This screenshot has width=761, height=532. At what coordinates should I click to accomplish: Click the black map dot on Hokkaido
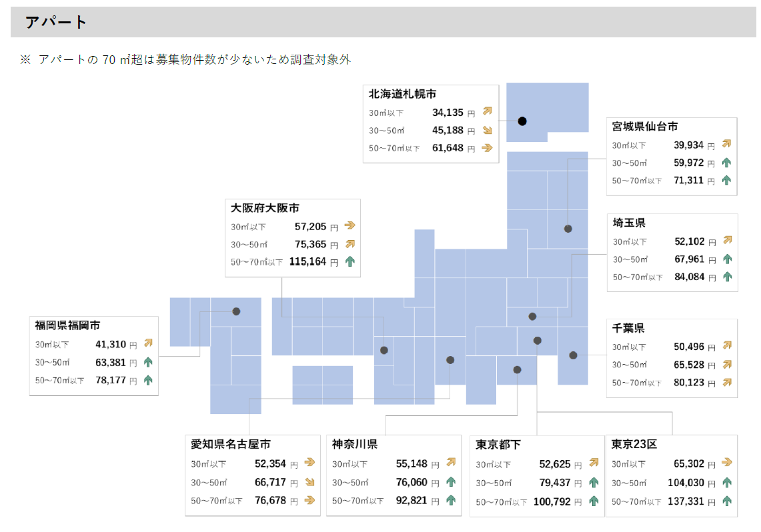point(522,121)
